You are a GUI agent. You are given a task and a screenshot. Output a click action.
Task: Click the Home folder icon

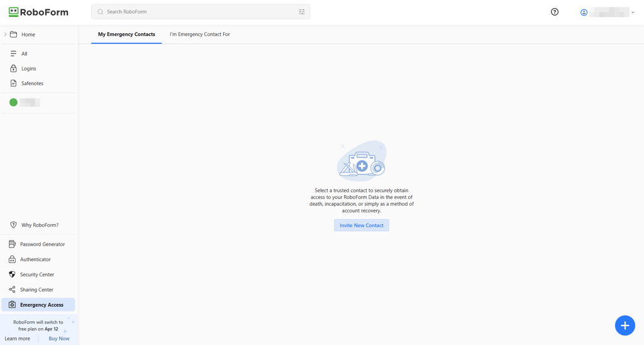[14, 35]
